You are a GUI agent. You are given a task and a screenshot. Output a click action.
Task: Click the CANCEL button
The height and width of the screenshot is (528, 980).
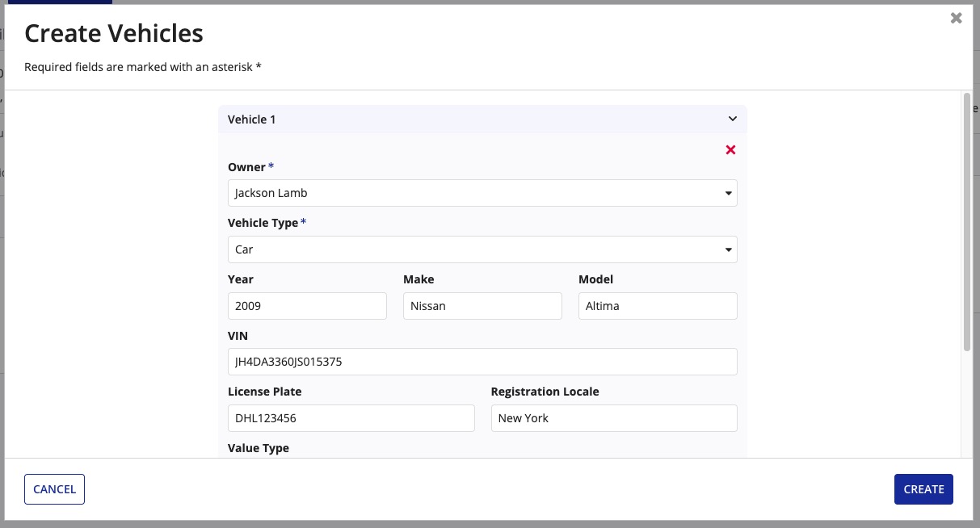pyautogui.click(x=55, y=489)
